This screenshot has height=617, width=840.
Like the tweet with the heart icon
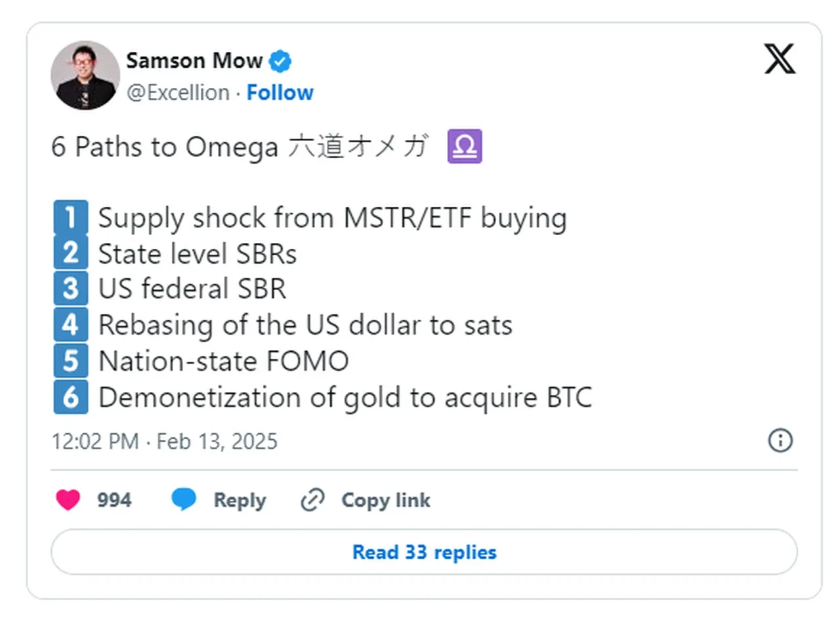pos(68,500)
